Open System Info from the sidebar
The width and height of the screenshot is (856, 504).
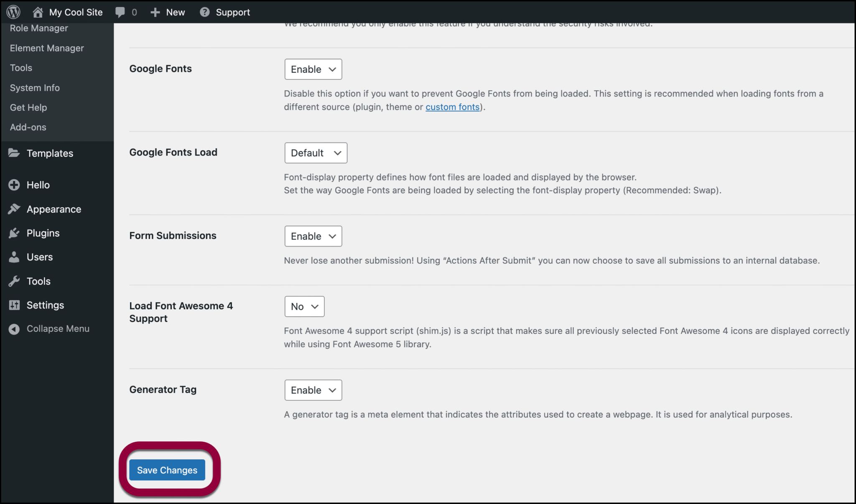point(35,87)
